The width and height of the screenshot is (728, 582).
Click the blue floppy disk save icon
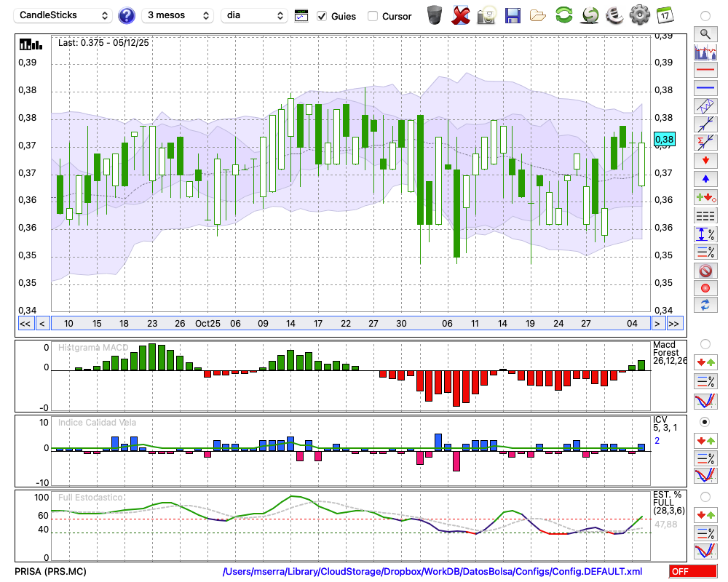513,15
